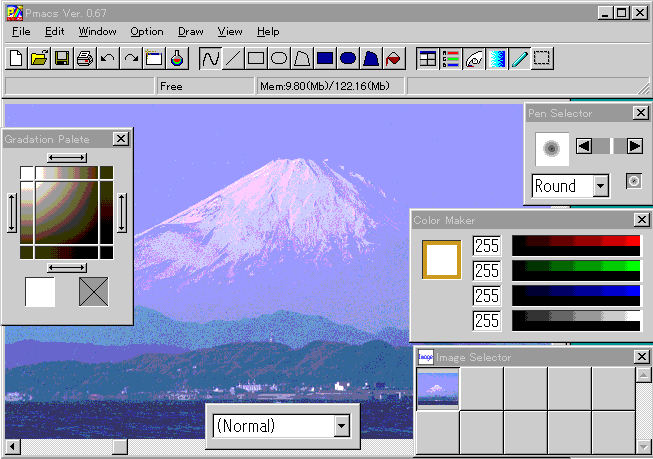Click bottom horizontal arrow in Gradation Palete
This screenshot has width=653, height=459.
click(x=67, y=267)
